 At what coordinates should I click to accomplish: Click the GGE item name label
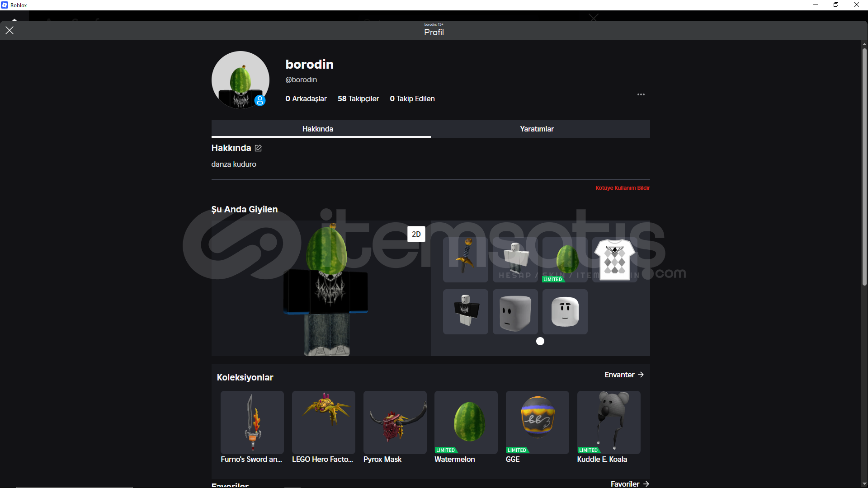(513, 459)
